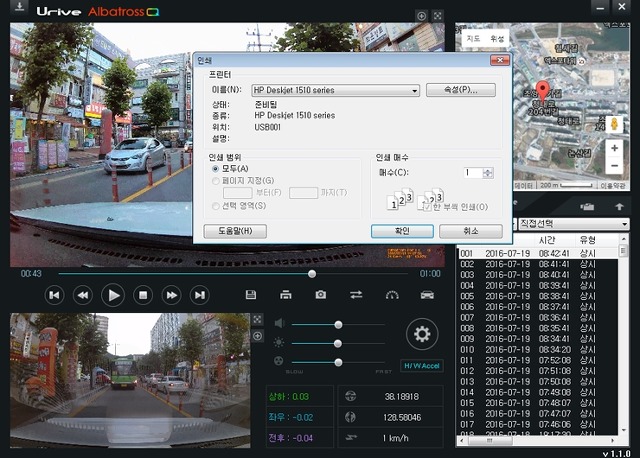Zoom in on the map with the plus button
Image resolution: width=640 pixels, height=458 pixels.
[x=614, y=148]
